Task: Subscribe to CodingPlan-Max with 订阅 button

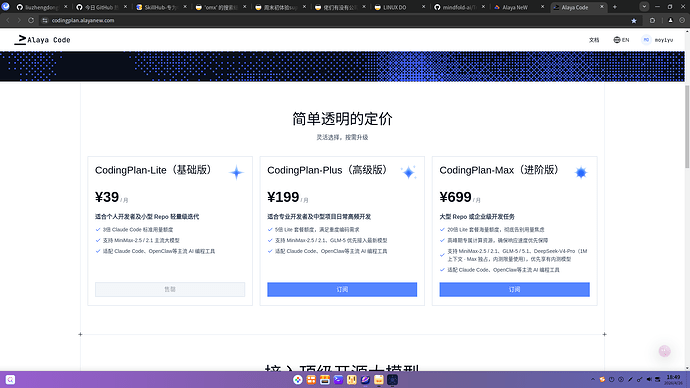Action: [514, 289]
